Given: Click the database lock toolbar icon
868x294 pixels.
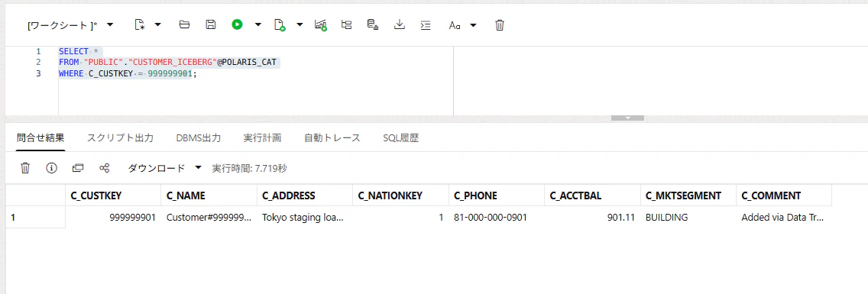Looking at the screenshot, I should click(373, 24).
